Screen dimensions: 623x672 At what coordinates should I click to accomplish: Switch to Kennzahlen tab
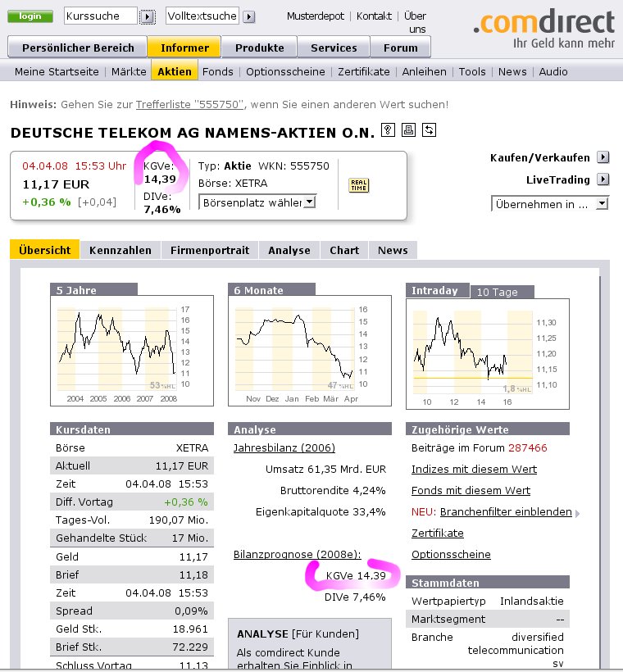(120, 250)
